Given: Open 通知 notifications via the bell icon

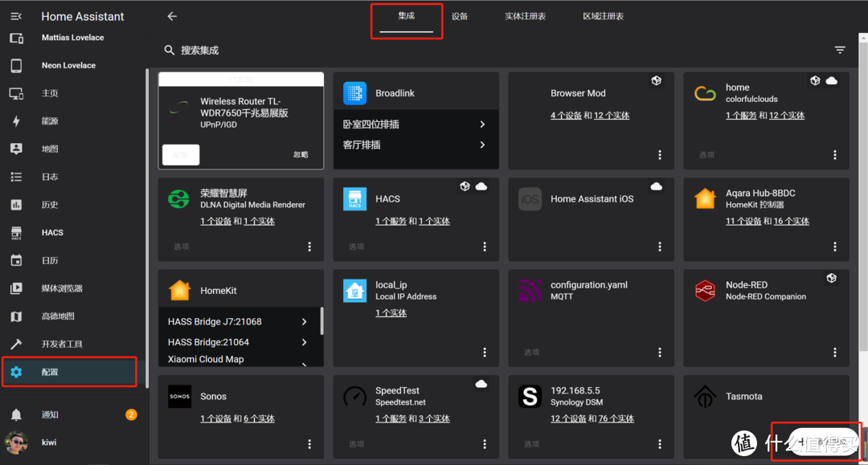Looking at the screenshot, I should 16,414.
